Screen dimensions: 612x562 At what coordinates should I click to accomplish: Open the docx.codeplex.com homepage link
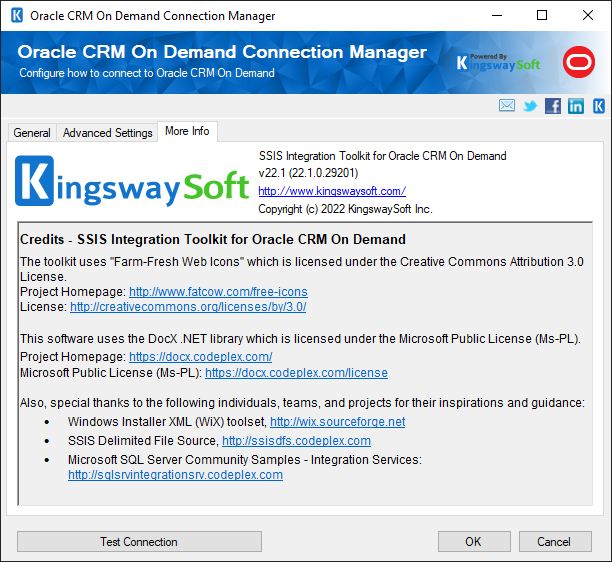click(x=201, y=357)
